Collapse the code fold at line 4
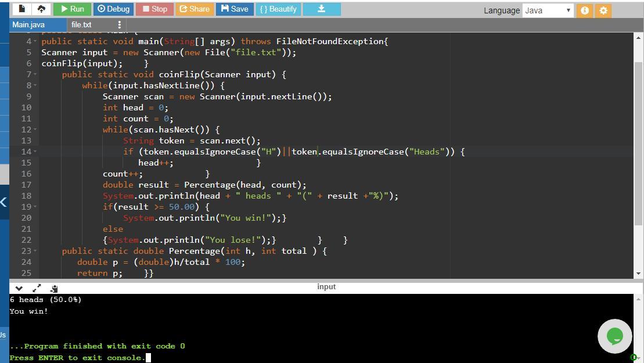The height and width of the screenshot is (363, 644). click(35, 41)
